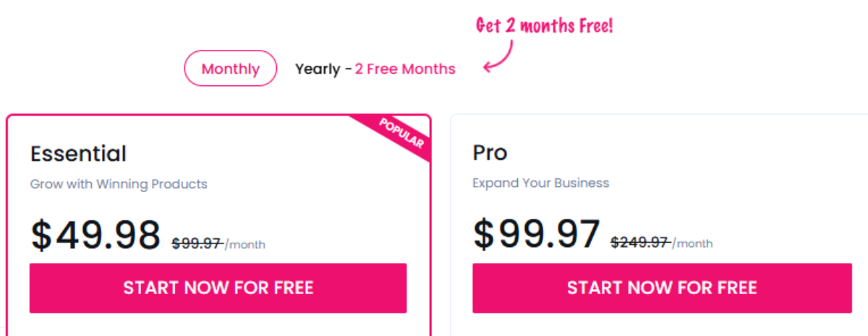Image resolution: width=868 pixels, height=336 pixels.
Task: Select the Essential plan title
Action: click(x=78, y=154)
